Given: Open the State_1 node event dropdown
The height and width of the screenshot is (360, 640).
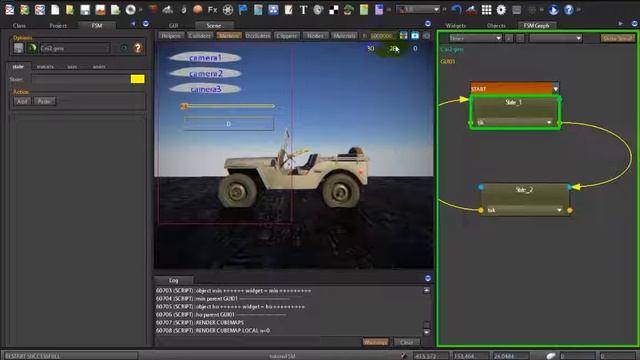Looking at the screenshot, I should tap(549, 122).
